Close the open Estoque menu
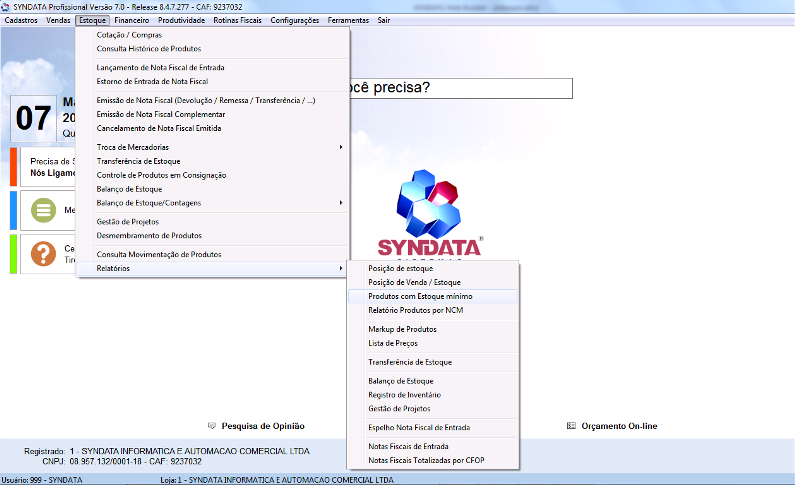This screenshot has height=485, width=795. tap(92, 20)
